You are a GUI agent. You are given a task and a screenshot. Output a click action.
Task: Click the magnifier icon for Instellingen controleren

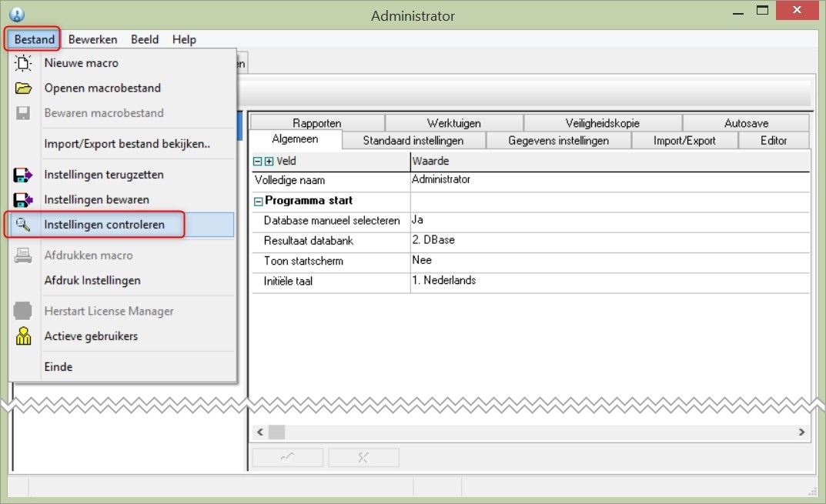click(x=22, y=225)
